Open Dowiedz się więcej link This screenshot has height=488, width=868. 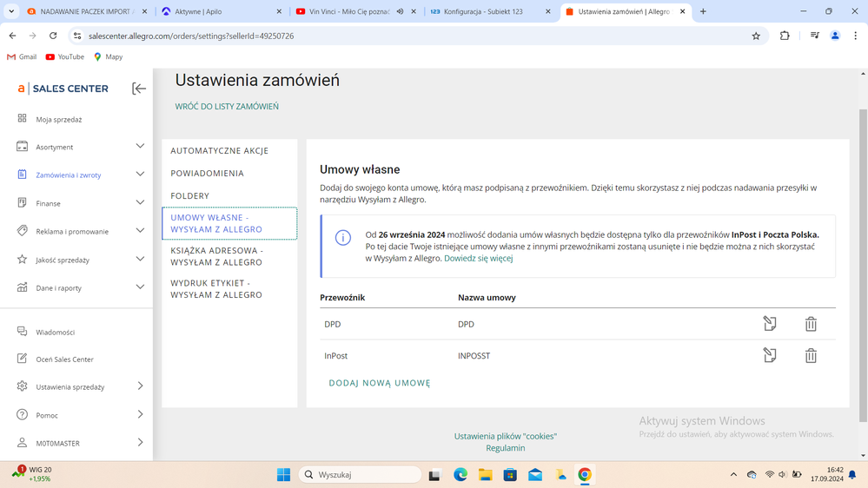tap(478, 259)
